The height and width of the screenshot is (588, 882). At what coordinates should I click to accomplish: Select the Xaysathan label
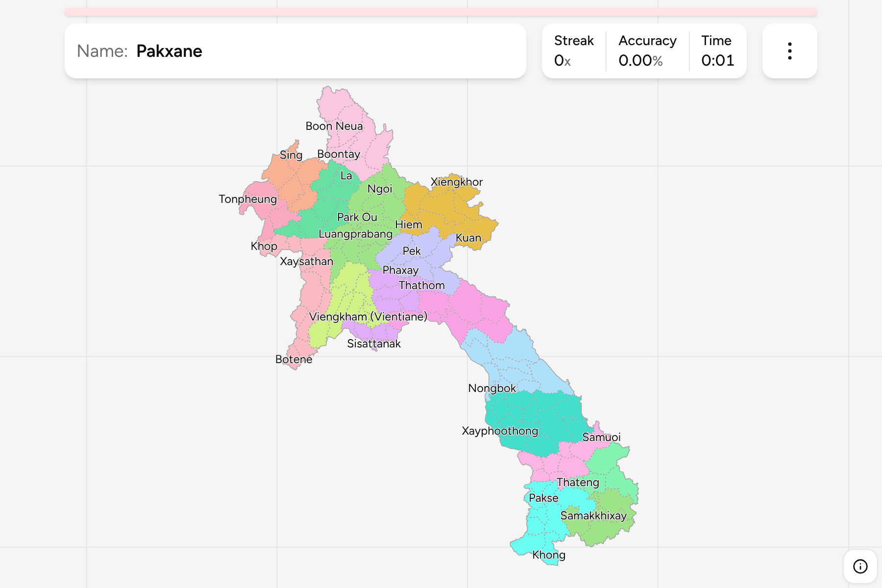(x=306, y=262)
